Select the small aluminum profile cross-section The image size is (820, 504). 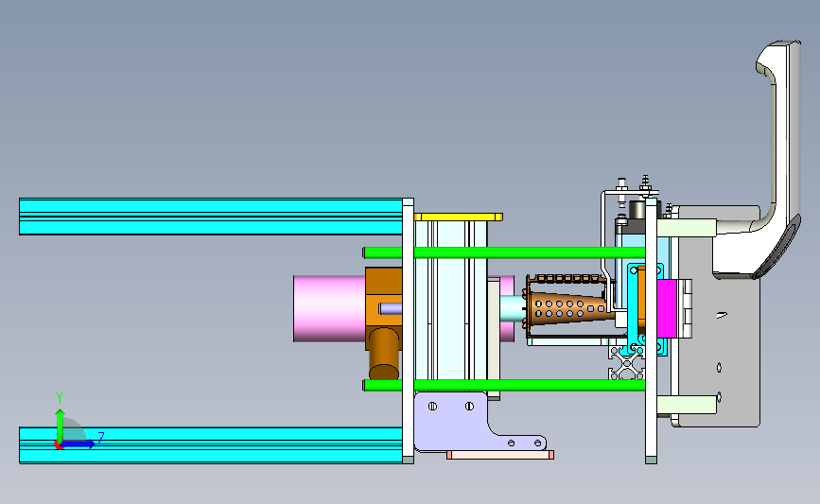tap(626, 362)
